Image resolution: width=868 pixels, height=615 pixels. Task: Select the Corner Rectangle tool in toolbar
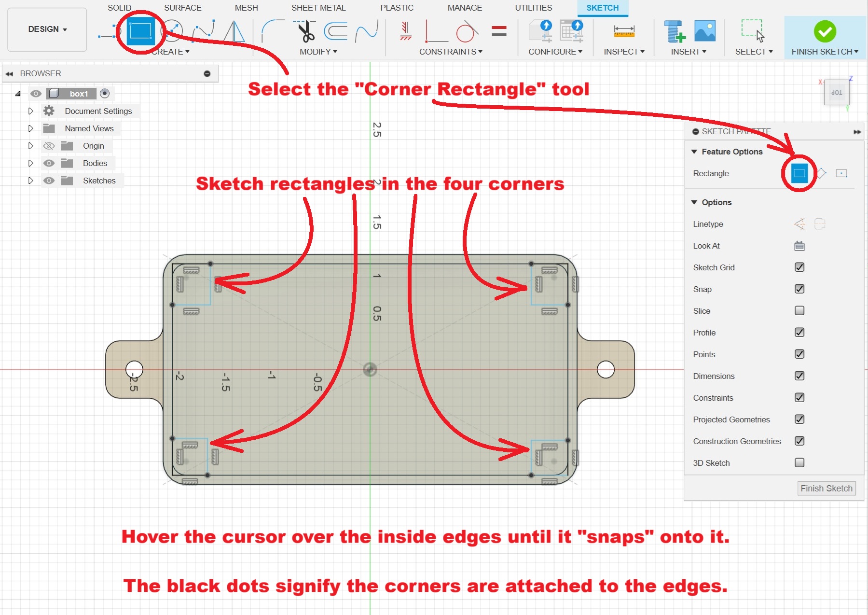pos(140,31)
